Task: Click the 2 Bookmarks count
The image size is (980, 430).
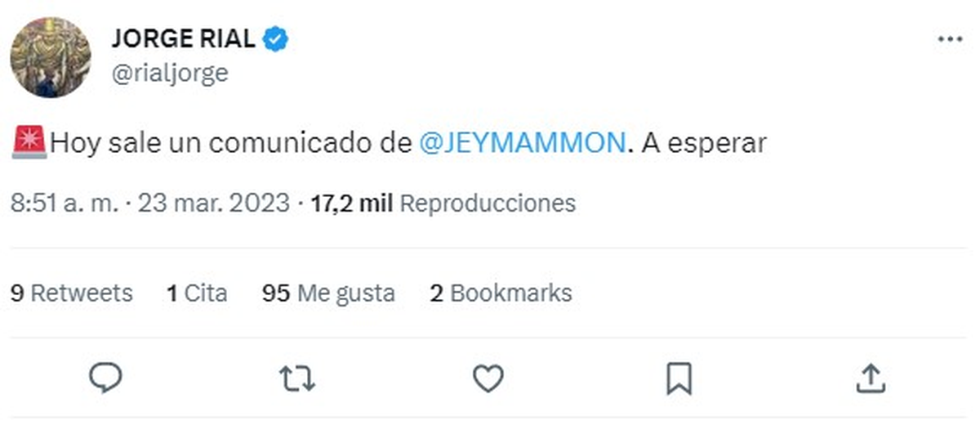Action: [501, 293]
